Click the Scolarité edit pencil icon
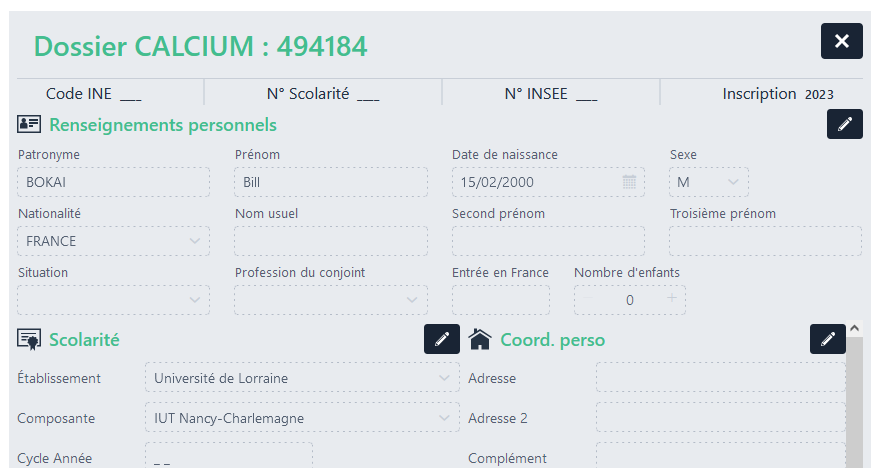The height and width of the screenshot is (468, 880). tap(442, 339)
